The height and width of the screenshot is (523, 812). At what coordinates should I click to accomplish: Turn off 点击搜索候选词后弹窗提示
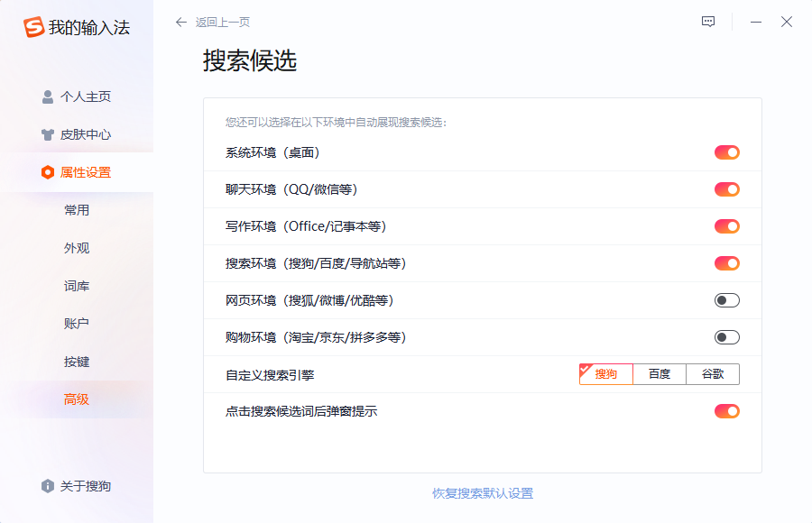(x=725, y=410)
